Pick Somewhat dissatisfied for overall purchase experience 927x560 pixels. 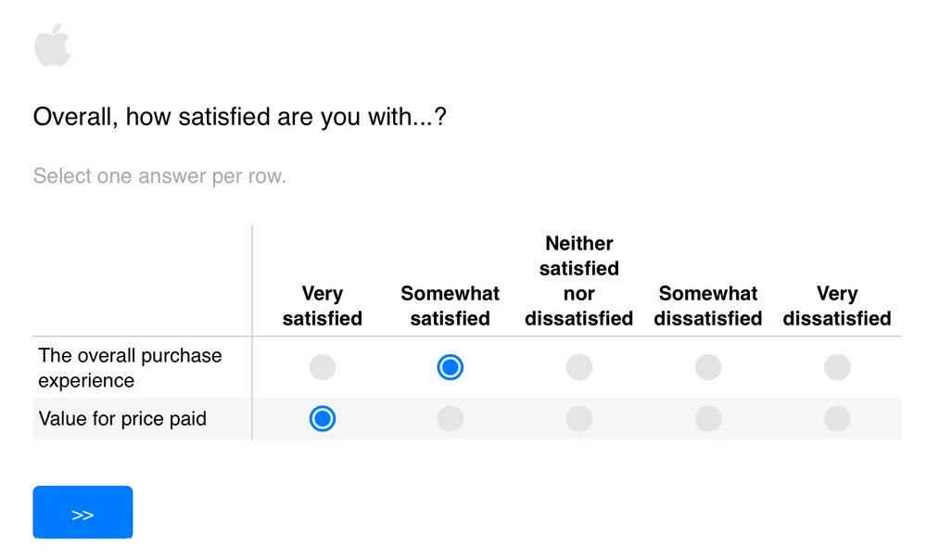[707, 367]
